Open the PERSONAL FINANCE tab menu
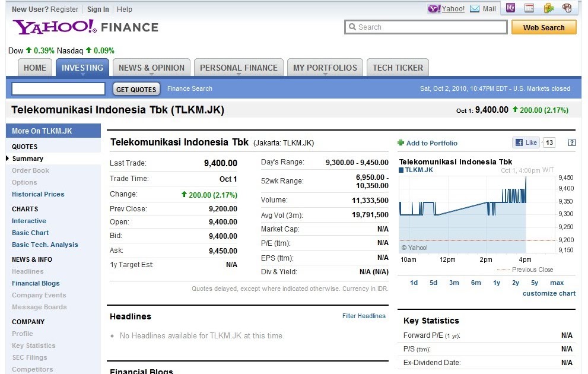The width and height of the screenshot is (588, 374). 239,68
